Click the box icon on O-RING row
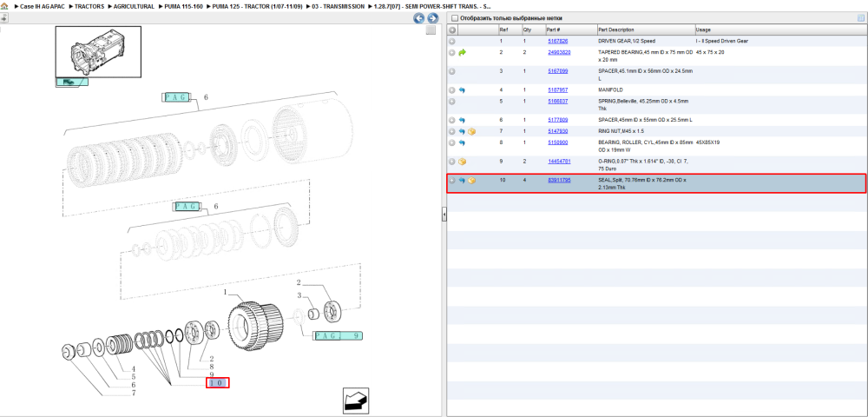The width and height of the screenshot is (868, 417). click(463, 161)
